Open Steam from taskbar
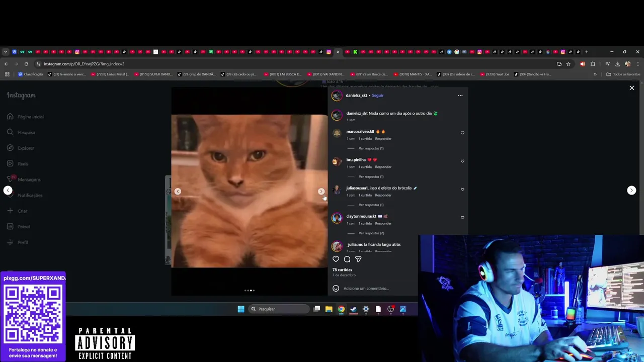 [x=353, y=309]
